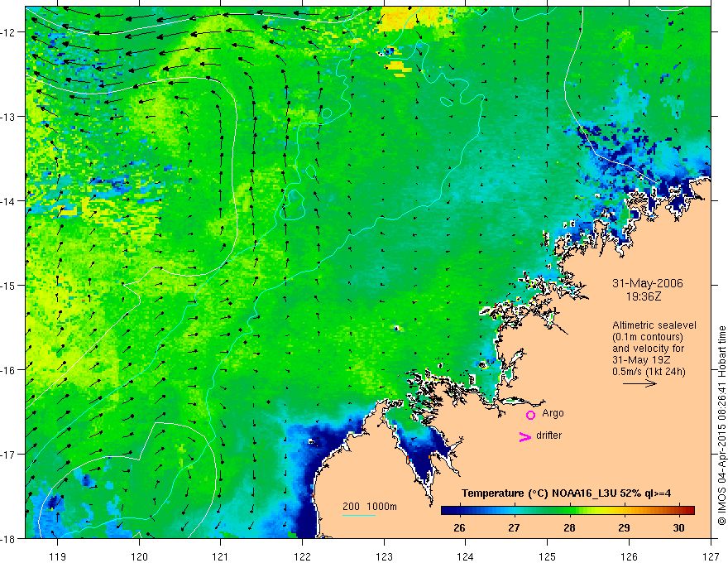Click 30 on the temperature color bar

point(678,527)
